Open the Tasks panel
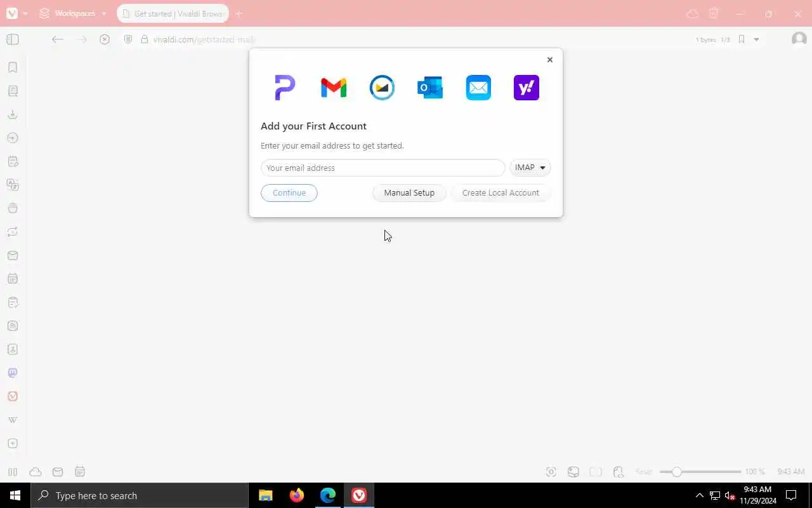812x508 pixels. pyautogui.click(x=13, y=302)
